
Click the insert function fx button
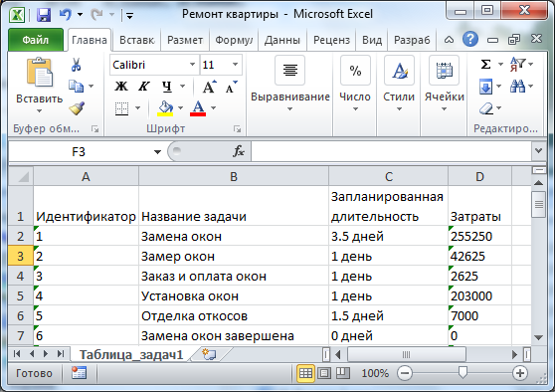[x=239, y=151]
